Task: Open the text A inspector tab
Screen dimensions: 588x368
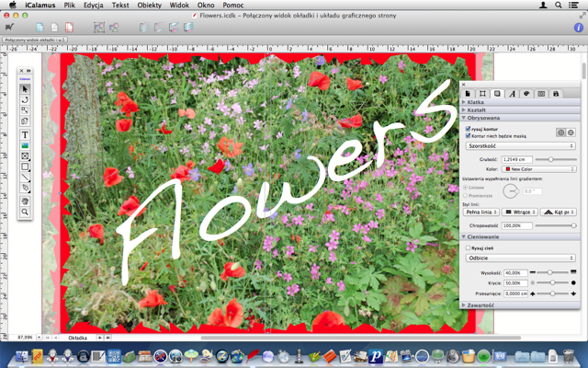Action: tap(512, 94)
